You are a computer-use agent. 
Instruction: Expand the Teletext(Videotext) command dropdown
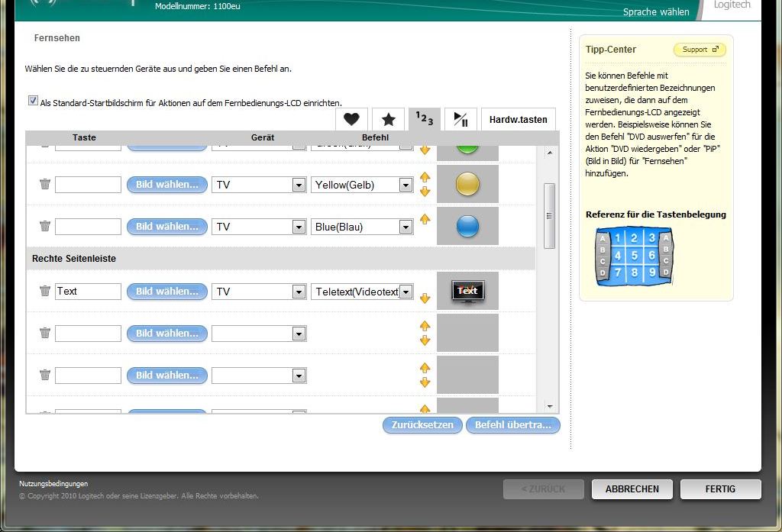point(405,292)
